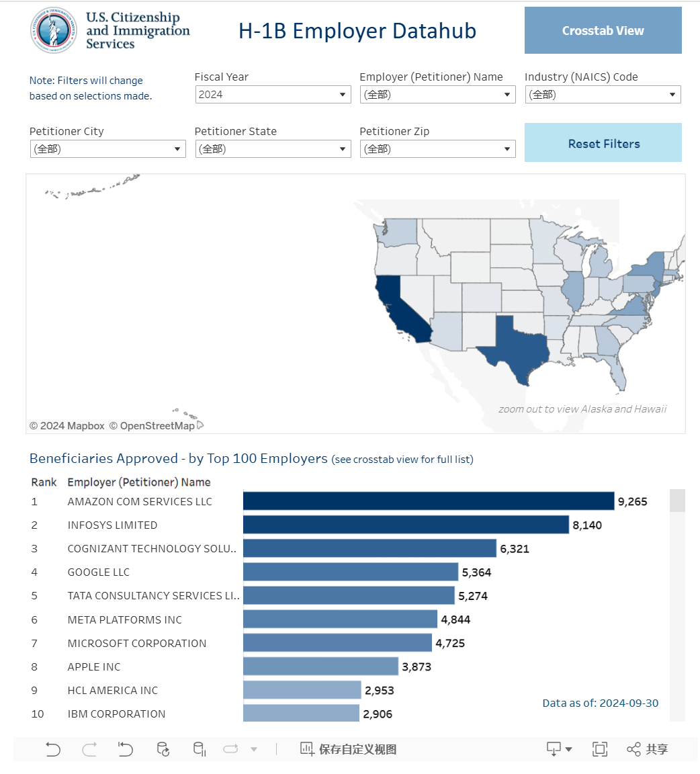700x774 pixels.
Task: Click the 6,321 value label
Action: pos(515,549)
